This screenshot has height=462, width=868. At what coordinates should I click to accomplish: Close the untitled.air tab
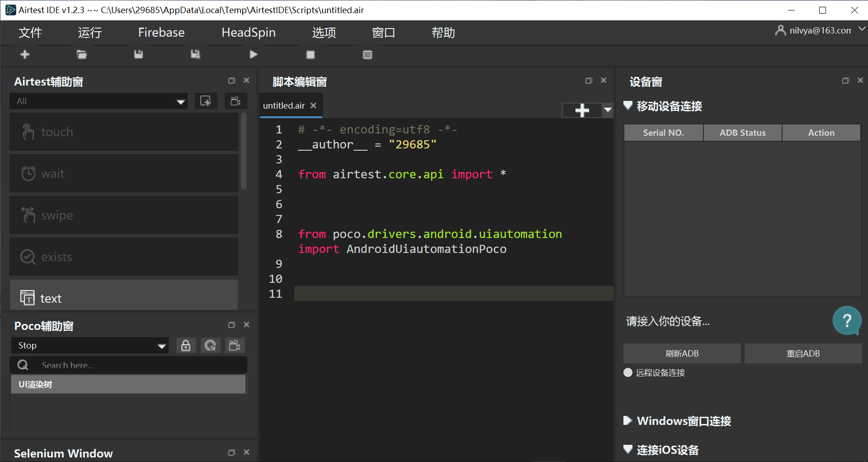[313, 105]
